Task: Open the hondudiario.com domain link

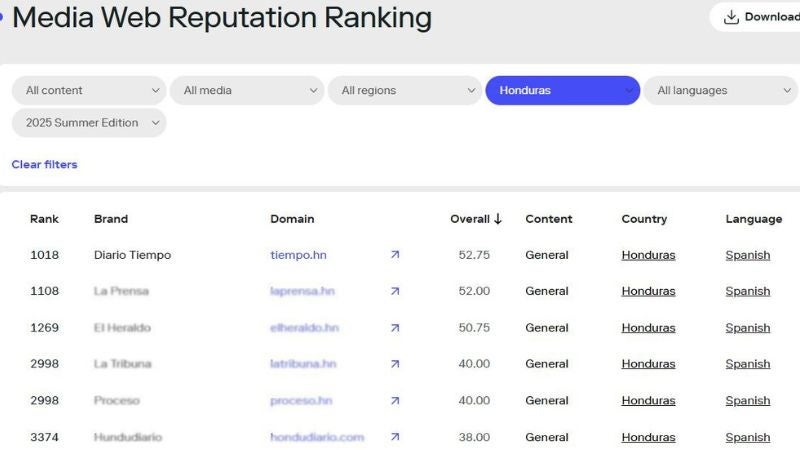Action: [317, 437]
